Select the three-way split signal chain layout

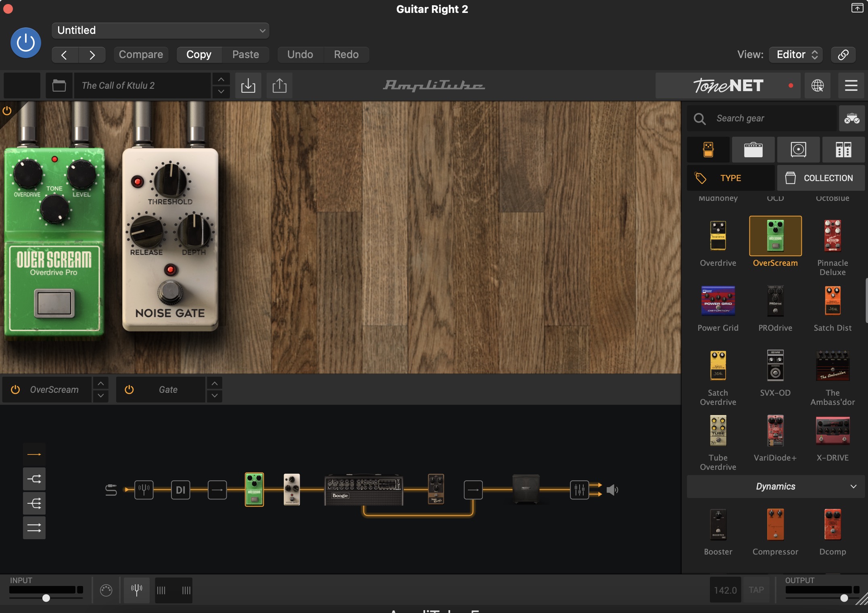pos(34,503)
